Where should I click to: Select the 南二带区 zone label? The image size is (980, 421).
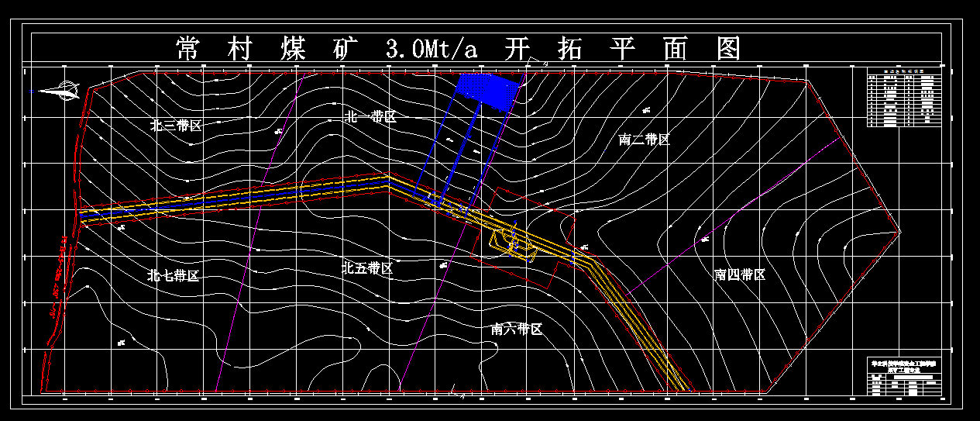pos(645,140)
